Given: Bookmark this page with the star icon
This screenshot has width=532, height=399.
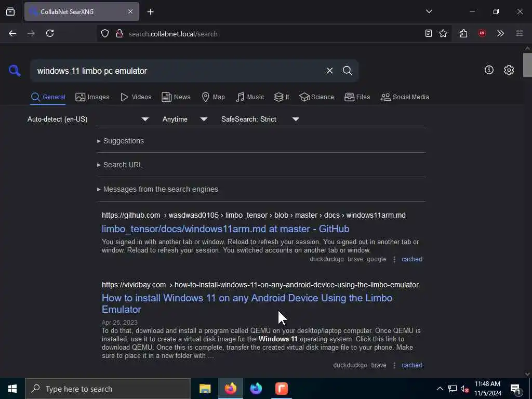Looking at the screenshot, I should (x=443, y=33).
